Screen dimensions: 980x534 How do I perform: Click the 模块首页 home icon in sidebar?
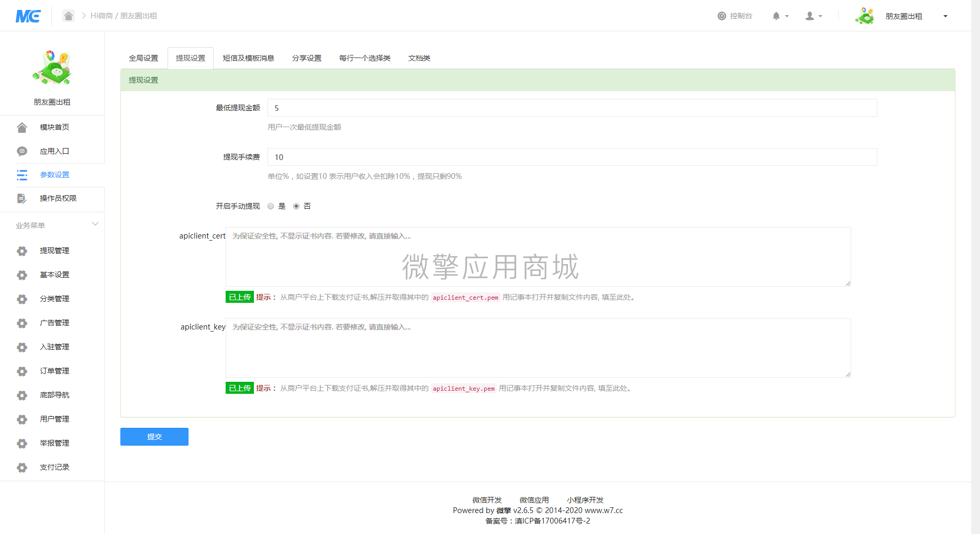point(22,127)
